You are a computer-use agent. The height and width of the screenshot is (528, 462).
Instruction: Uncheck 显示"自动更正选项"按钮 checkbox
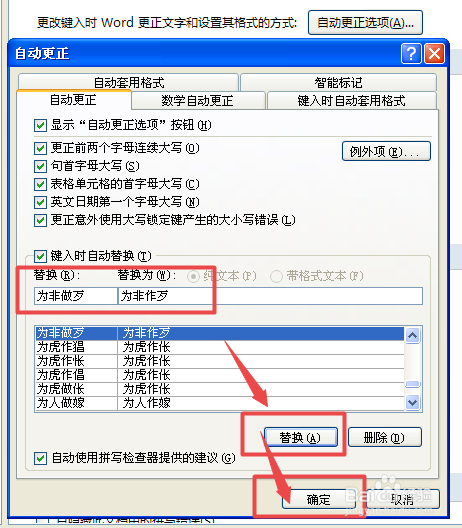point(40,126)
